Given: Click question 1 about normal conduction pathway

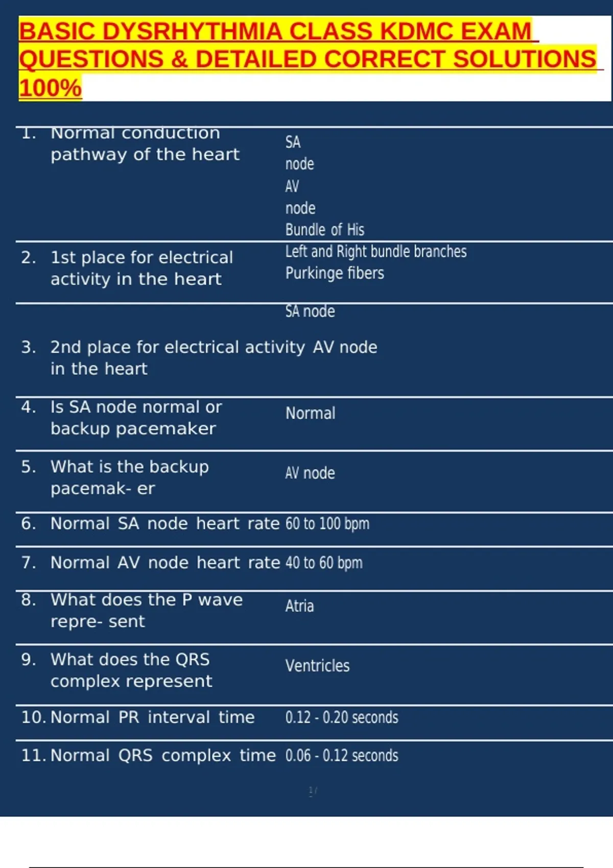Looking at the screenshot, I should tap(145, 144).
